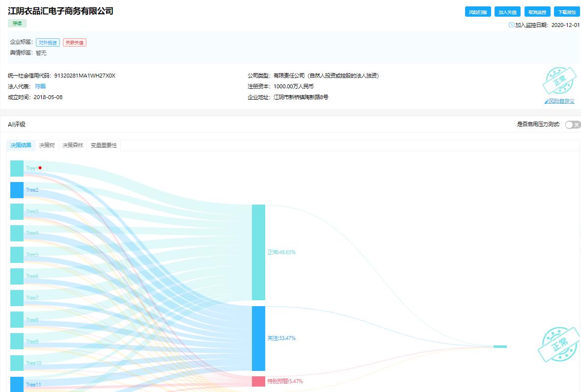Select the Tree10 node block

(x=17, y=363)
